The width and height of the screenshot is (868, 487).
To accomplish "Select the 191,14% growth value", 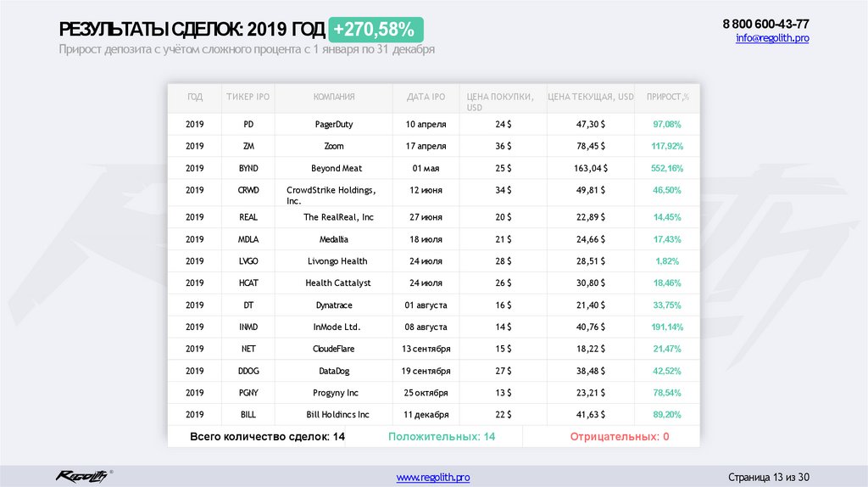I will tap(667, 327).
